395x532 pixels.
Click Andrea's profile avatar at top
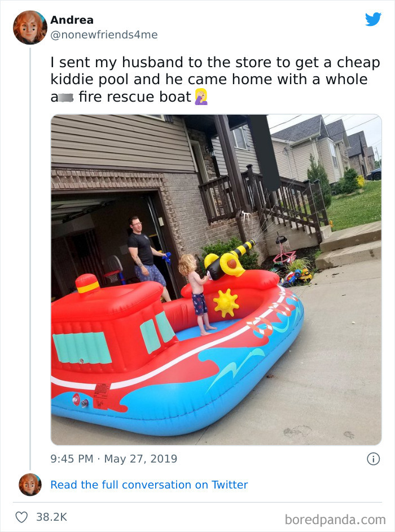[30, 28]
